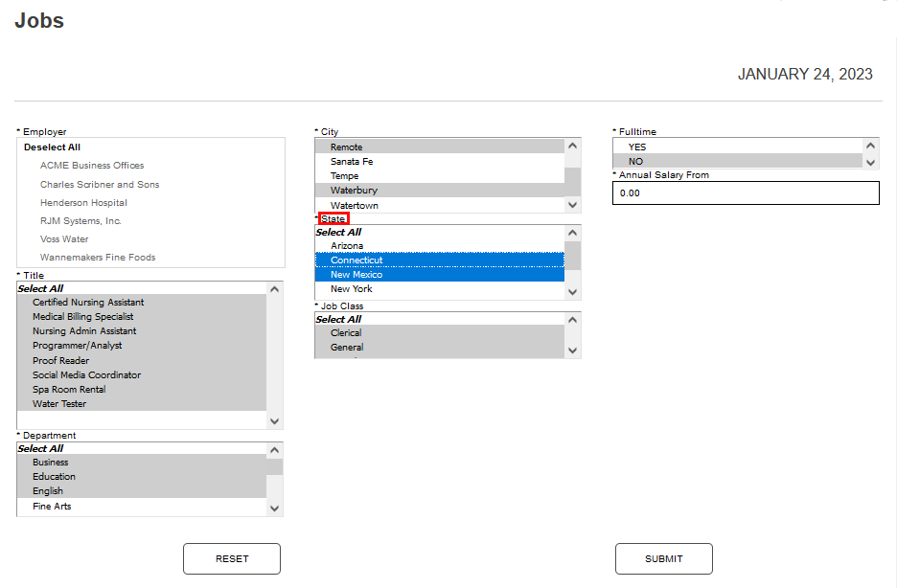Image resolution: width=897 pixels, height=588 pixels.
Task: Select YES in the Fulltime list
Action: click(x=637, y=147)
